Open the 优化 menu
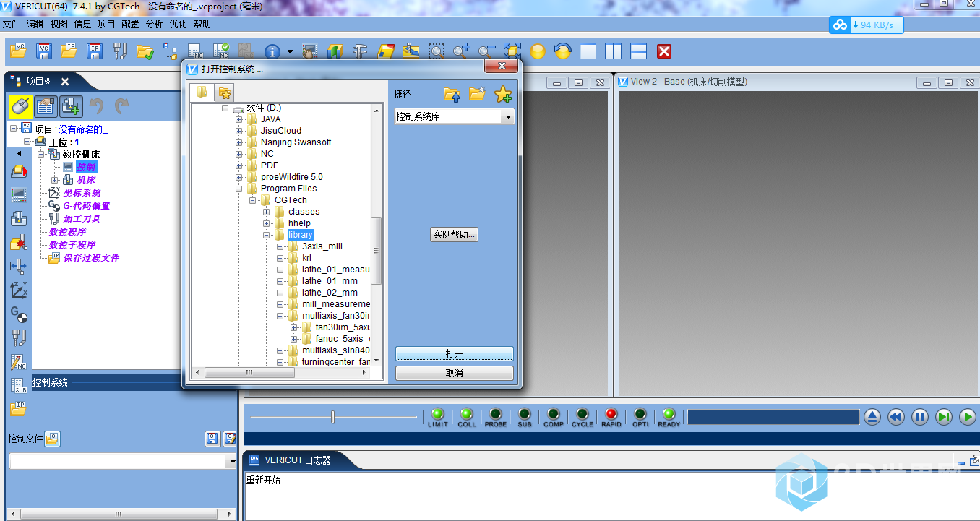Screen dimensions: 980x521 (x=178, y=24)
